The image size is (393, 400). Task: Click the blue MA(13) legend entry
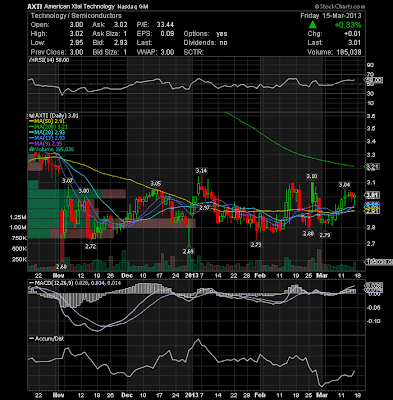47,138
